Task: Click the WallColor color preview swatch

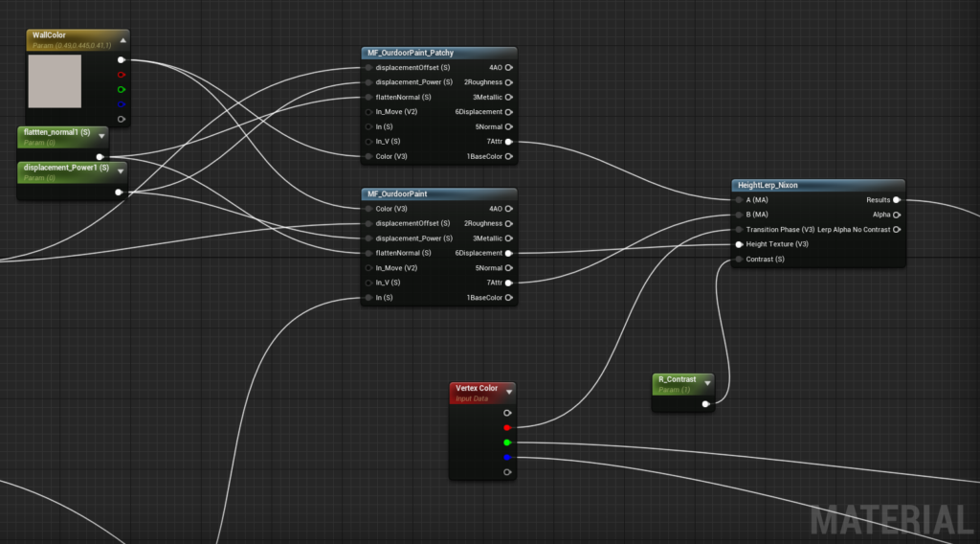Action: coord(55,81)
